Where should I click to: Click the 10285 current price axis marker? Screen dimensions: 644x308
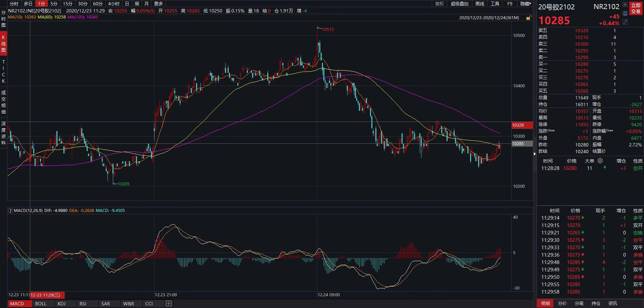click(522, 144)
